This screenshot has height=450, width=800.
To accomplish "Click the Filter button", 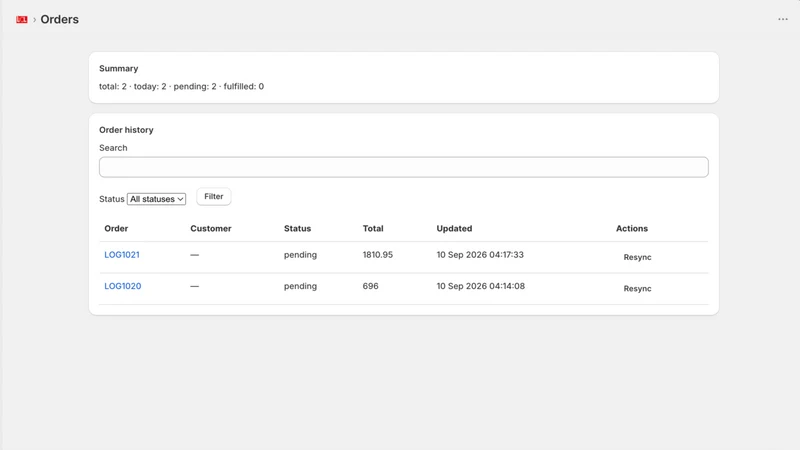I will tap(214, 196).
